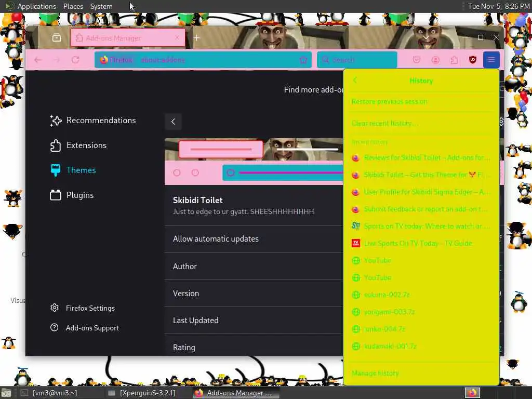Close the Add-ons Manager tab
532x399 pixels.
[177, 37]
